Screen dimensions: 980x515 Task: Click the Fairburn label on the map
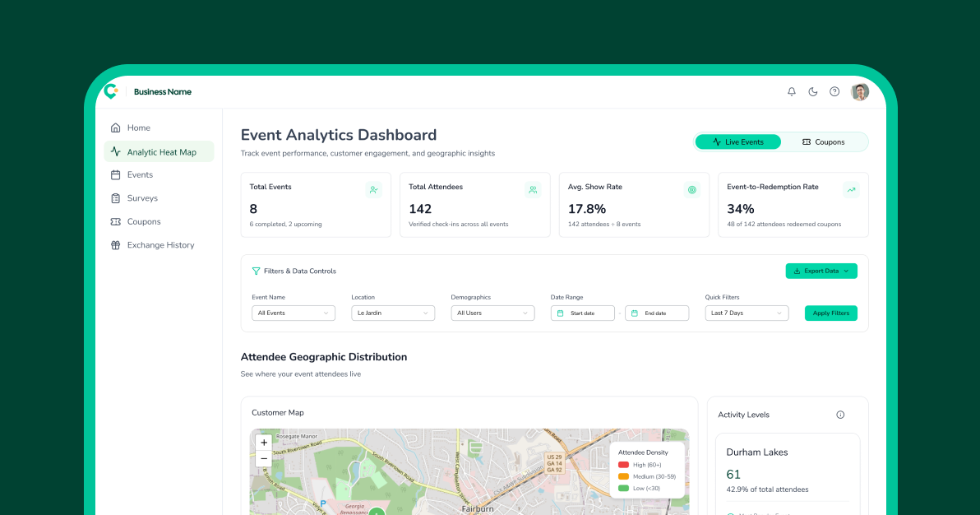pyautogui.click(x=478, y=508)
